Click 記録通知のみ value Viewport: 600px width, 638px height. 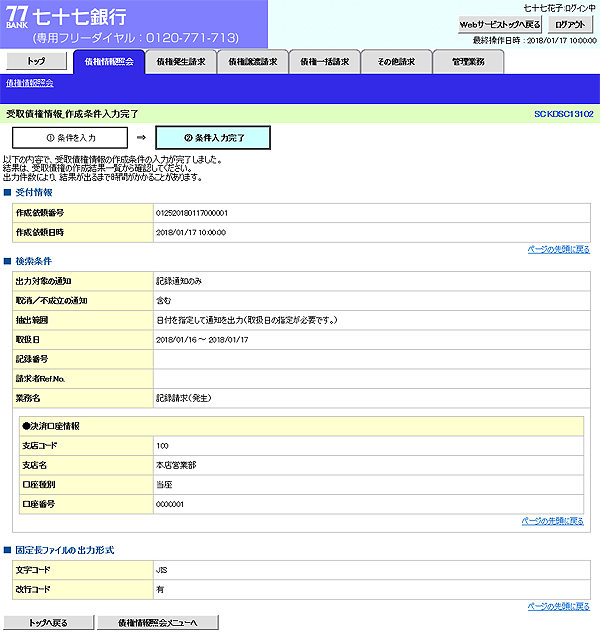(x=179, y=282)
